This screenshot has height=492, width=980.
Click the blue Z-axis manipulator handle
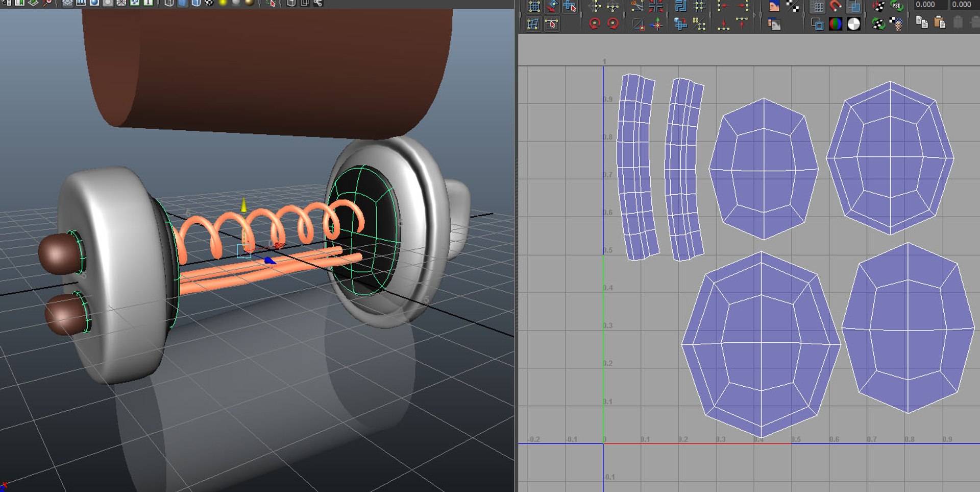(x=269, y=261)
